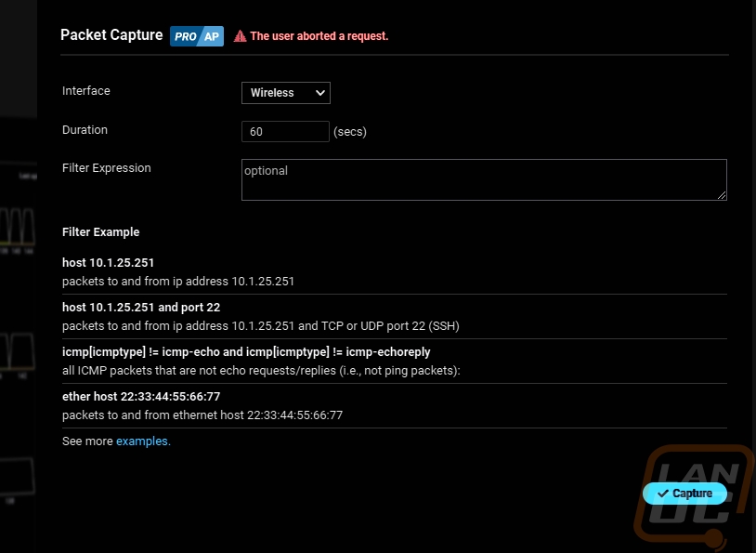Click the 'Filter Expression' field label
This screenshot has width=756, height=553.
106,168
